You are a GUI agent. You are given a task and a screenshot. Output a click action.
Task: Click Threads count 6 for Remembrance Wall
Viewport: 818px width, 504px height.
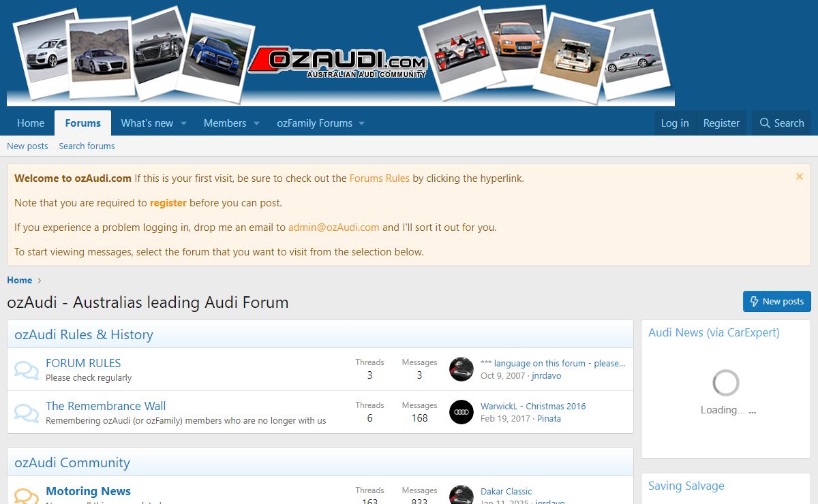[369, 418]
